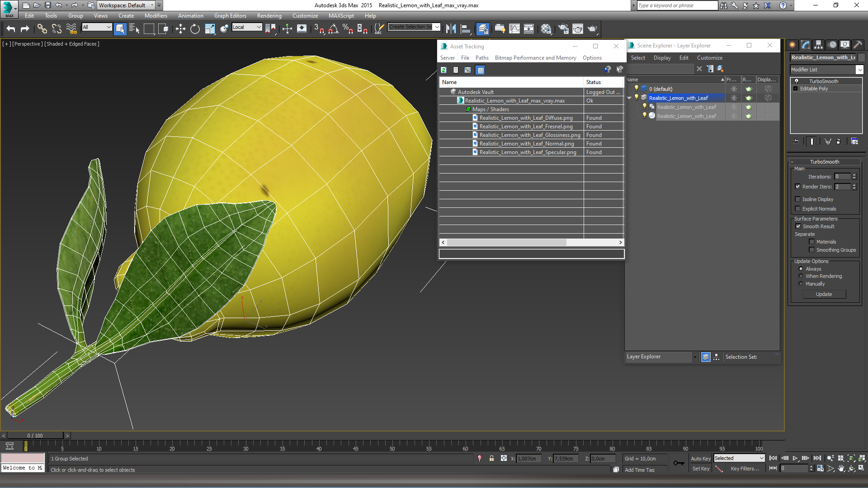Click the Auto Key button
This screenshot has width=868, height=488.
[x=701, y=459]
